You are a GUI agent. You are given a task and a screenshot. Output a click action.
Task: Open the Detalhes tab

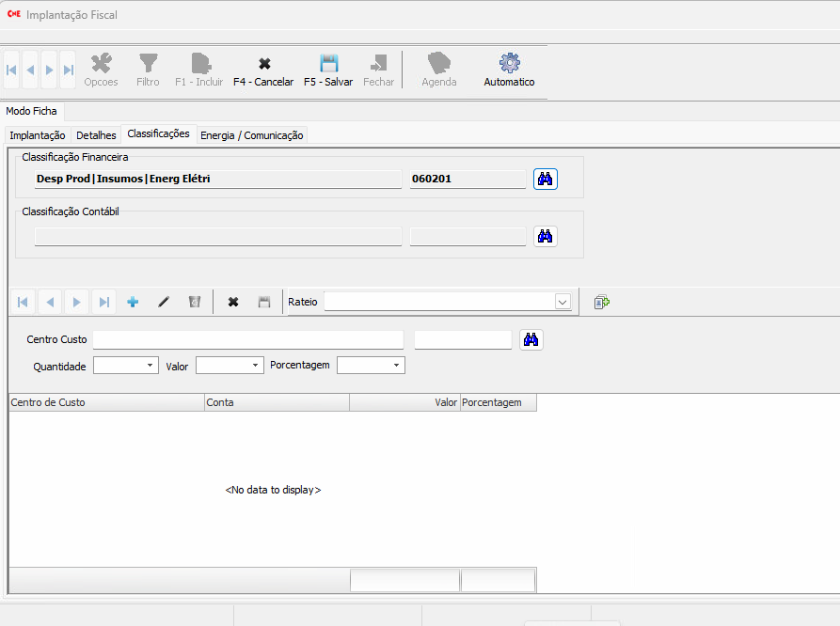click(x=96, y=135)
